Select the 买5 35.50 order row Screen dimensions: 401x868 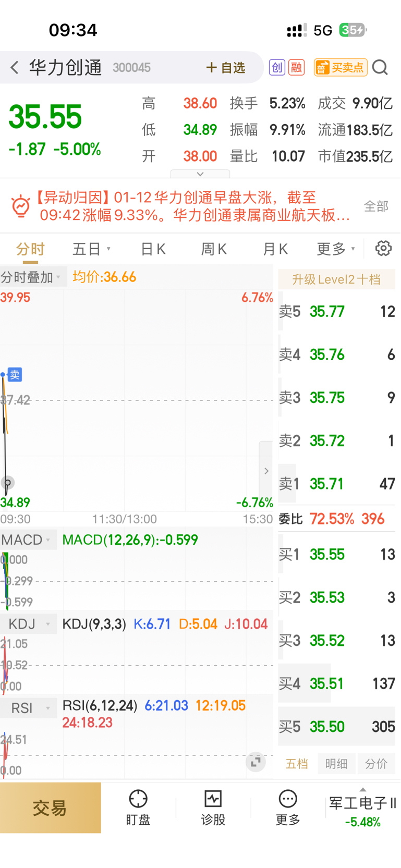(x=336, y=727)
